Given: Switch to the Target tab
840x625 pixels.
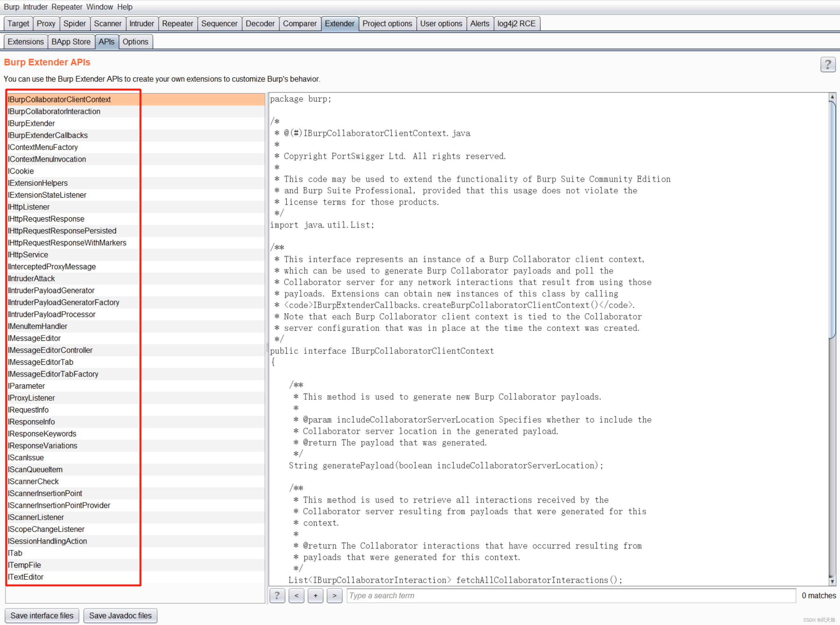Looking at the screenshot, I should pos(18,24).
